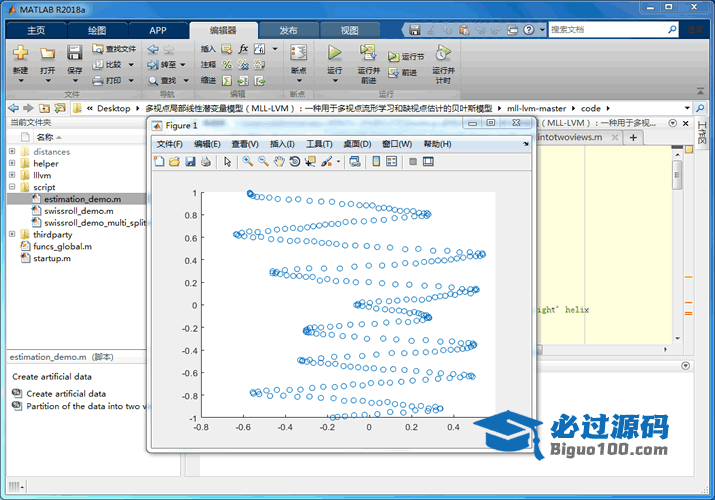Click the 前进 (Advance) button
The width and height of the screenshot is (715, 500).
(x=403, y=72)
